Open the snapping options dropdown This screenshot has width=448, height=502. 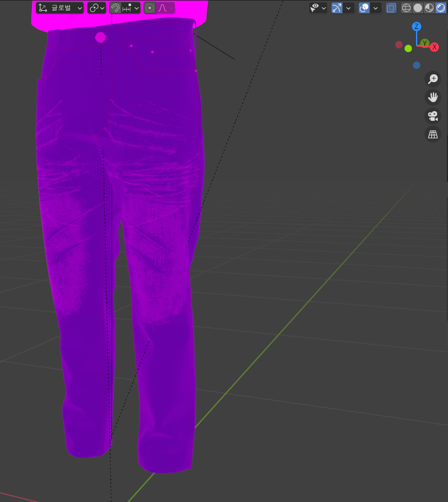click(130, 8)
